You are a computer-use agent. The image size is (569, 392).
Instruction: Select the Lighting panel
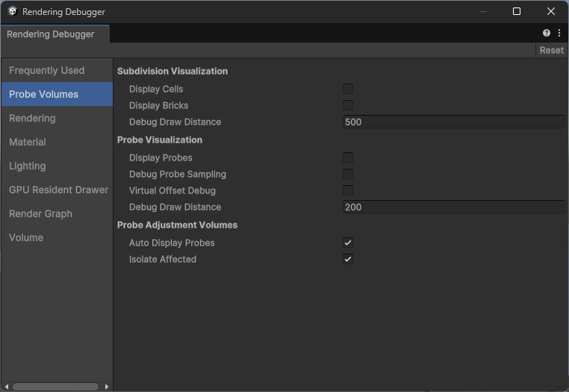(27, 166)
